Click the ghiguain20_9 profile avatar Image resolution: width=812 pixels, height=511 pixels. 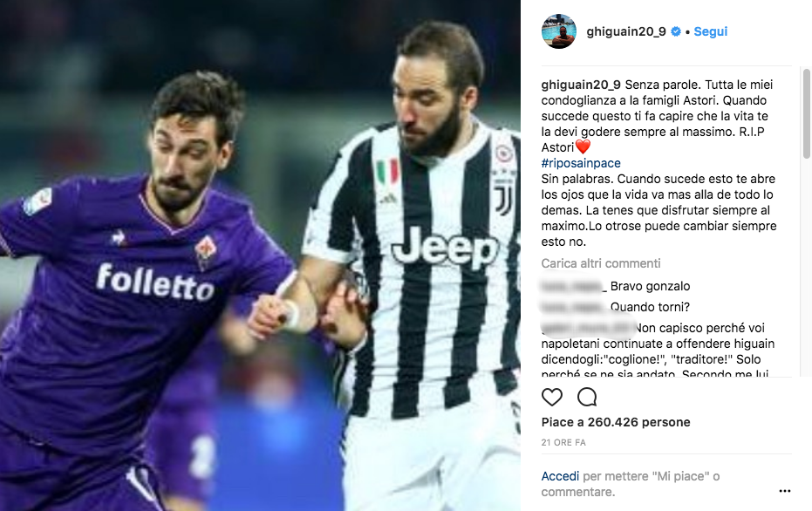pyautogui.click(x=559, y=31)
